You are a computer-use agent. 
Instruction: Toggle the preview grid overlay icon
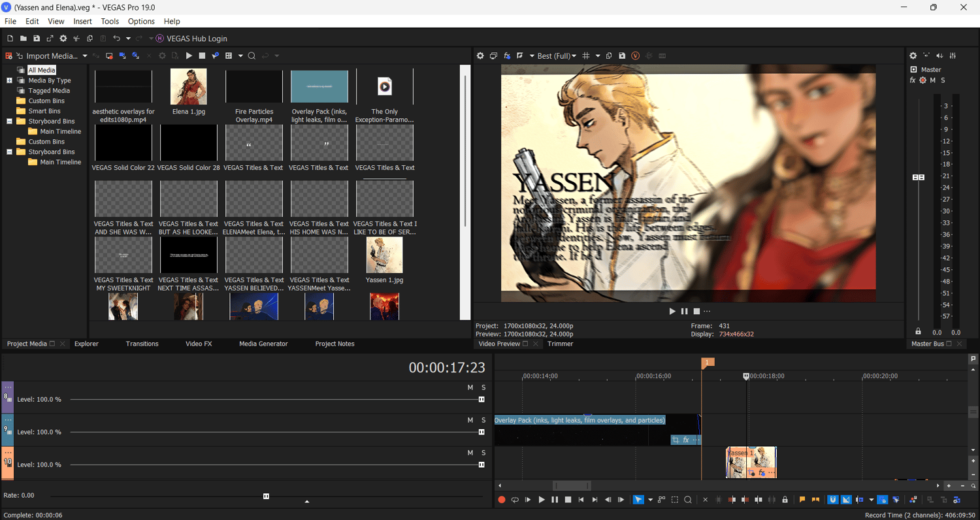586,56
